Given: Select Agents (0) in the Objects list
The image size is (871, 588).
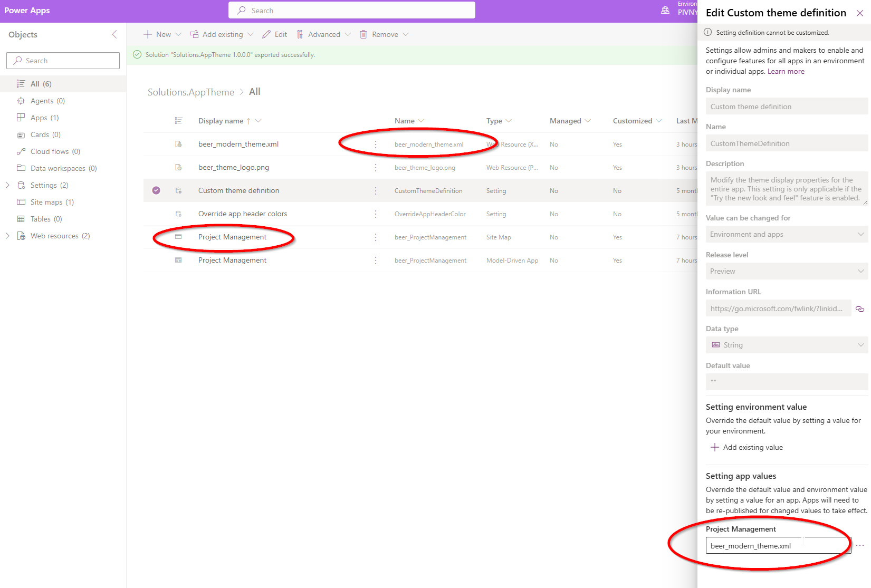Looking at the screenshot, I should click(63, 101).
